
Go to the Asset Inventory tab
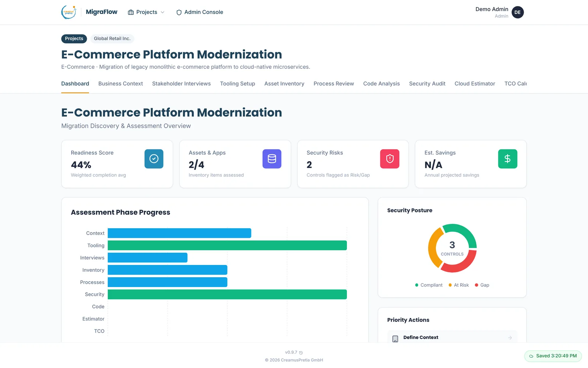click(284, 84)
